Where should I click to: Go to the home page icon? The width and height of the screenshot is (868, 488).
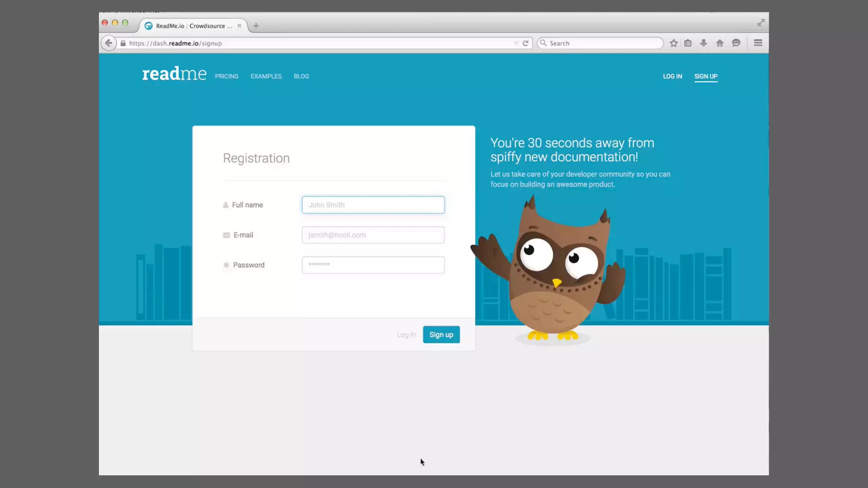720,43
